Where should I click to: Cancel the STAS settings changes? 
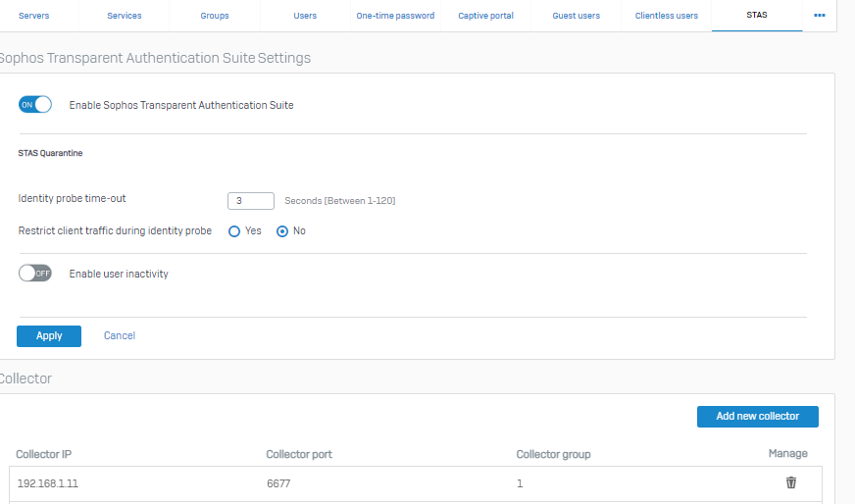coord(120,335)
